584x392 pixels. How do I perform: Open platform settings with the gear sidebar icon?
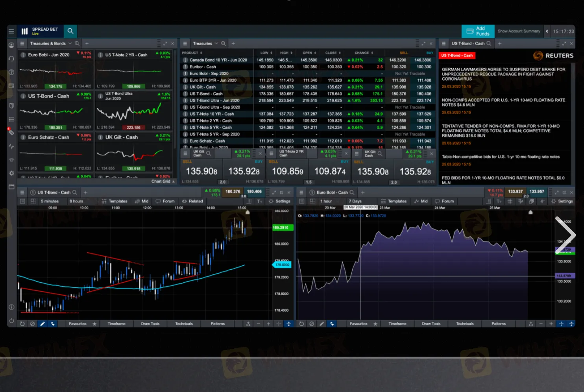[x=11, y=173]
